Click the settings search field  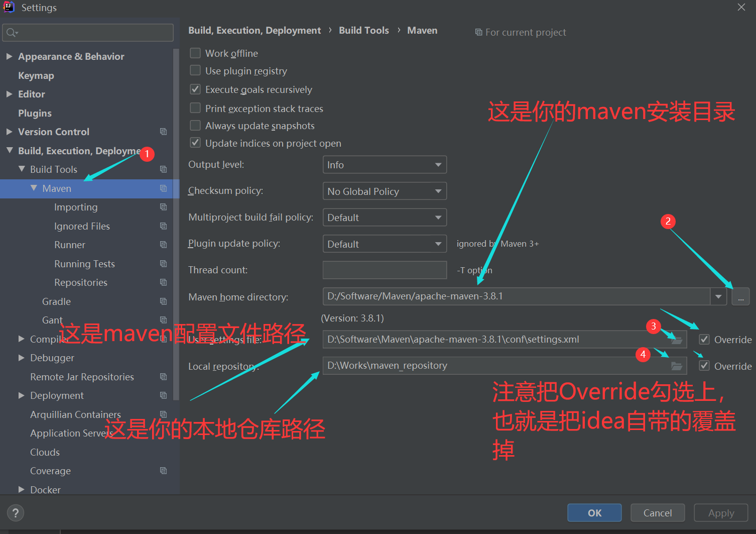(88, 33)
